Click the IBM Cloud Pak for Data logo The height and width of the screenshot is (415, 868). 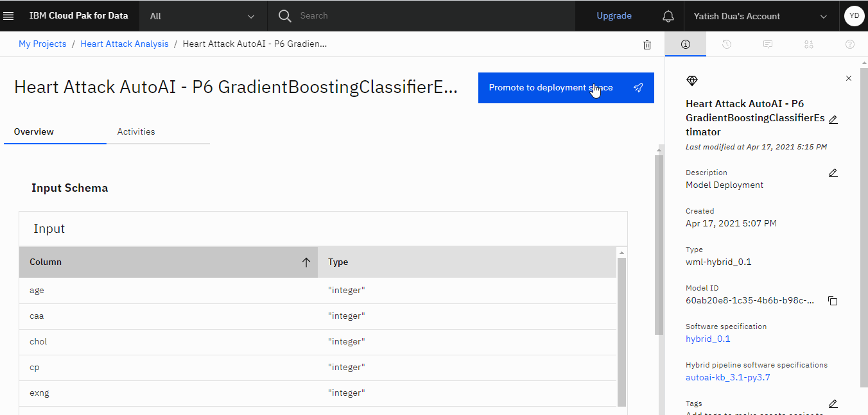click(x=78, y=16)
